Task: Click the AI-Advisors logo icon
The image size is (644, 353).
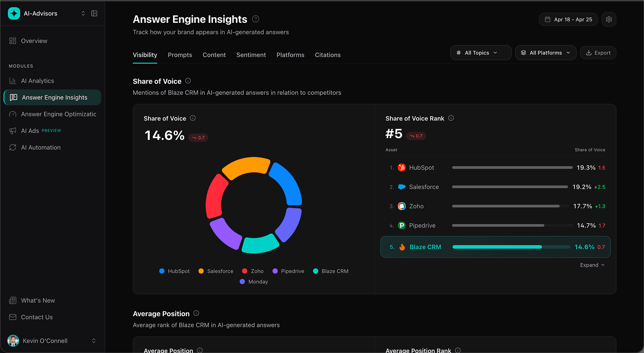Action: (14, 14)
